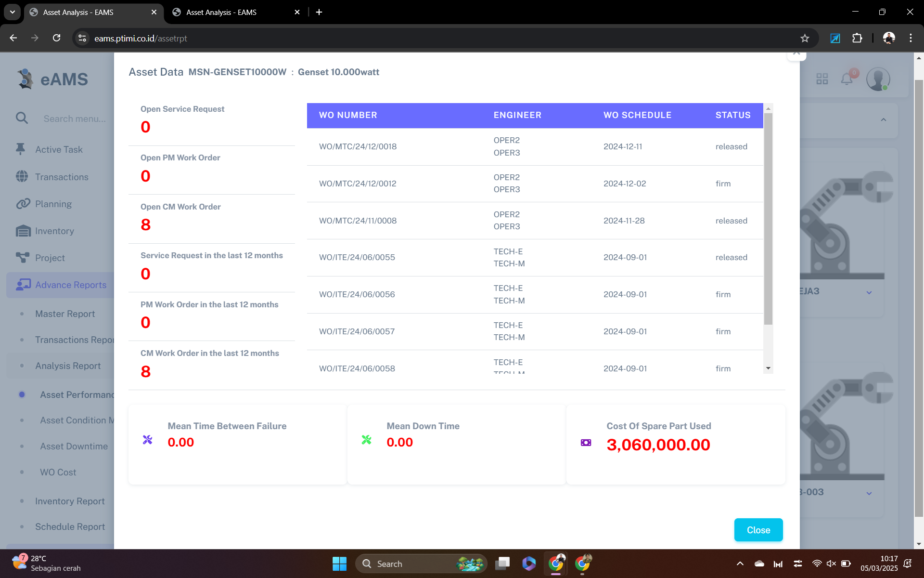The height and width of the screenshot is (578, 924).
Task: Click the Inventory box icon
Action: point(23,231)
